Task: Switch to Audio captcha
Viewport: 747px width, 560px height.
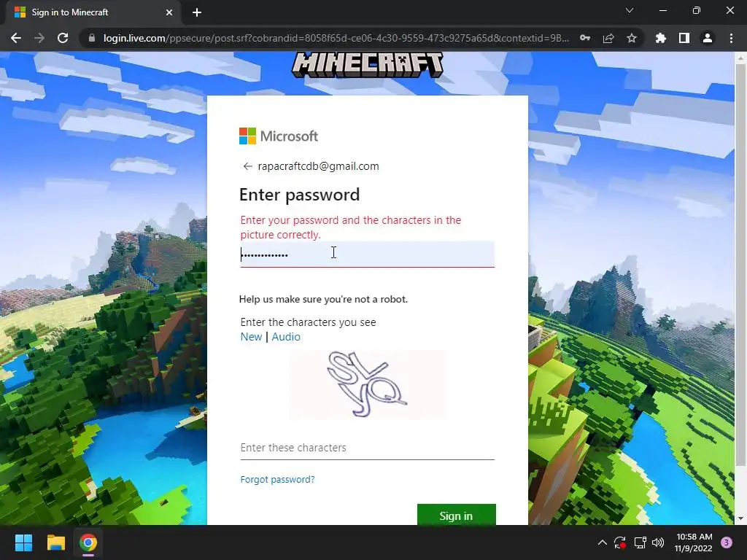Action: [286, 337]
